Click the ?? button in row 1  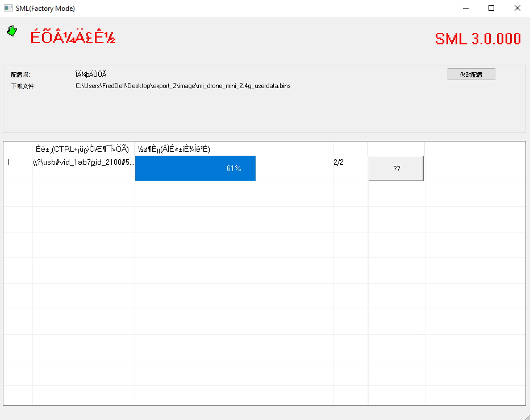pyautogui.click(x=396, y=168)
